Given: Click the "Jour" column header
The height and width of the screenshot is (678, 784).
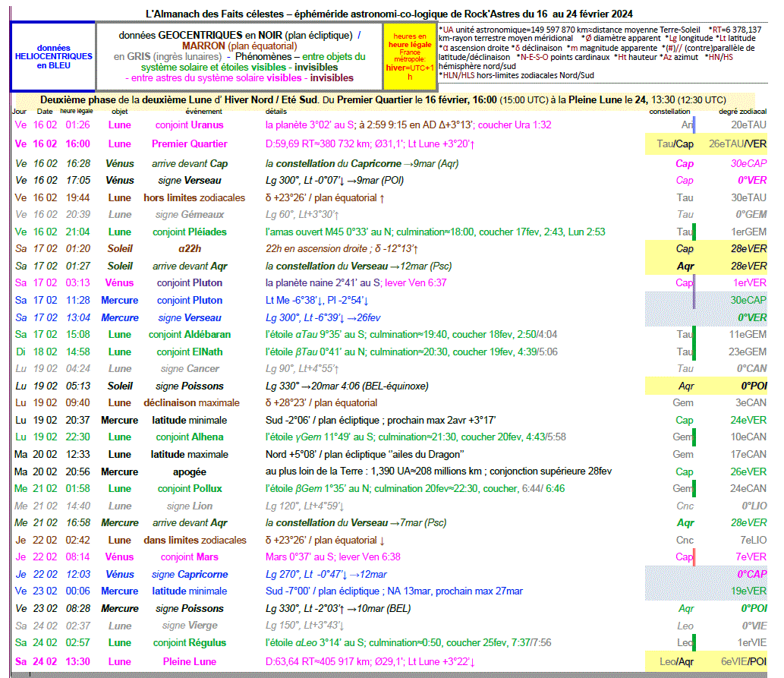Looking at the screenshot, I should coord(20,112).
